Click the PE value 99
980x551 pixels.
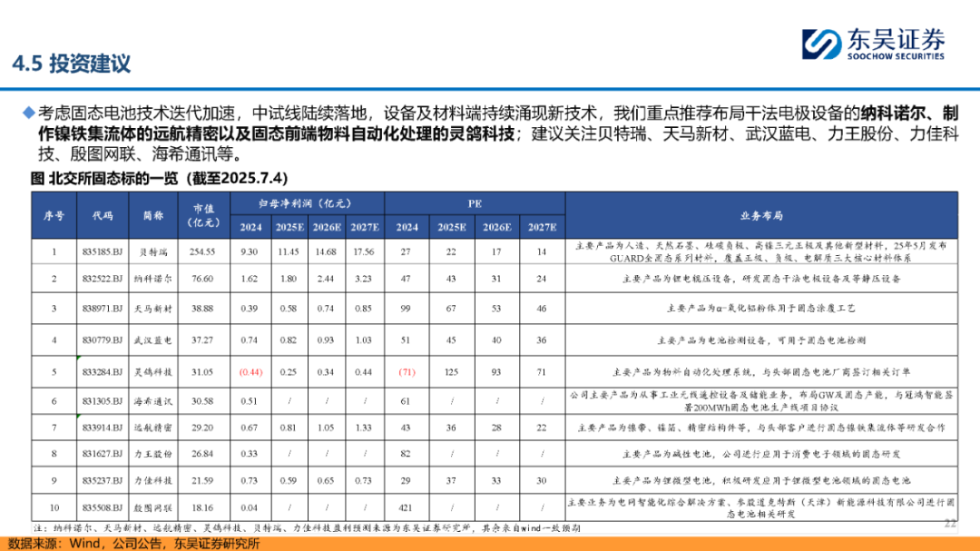click(x=406, y=309)
